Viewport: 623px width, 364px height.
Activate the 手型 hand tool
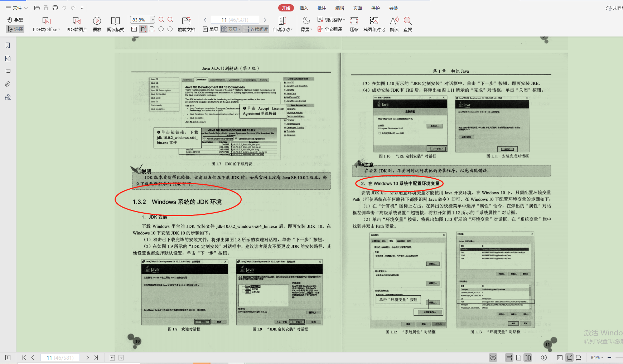tap(15, 20)
